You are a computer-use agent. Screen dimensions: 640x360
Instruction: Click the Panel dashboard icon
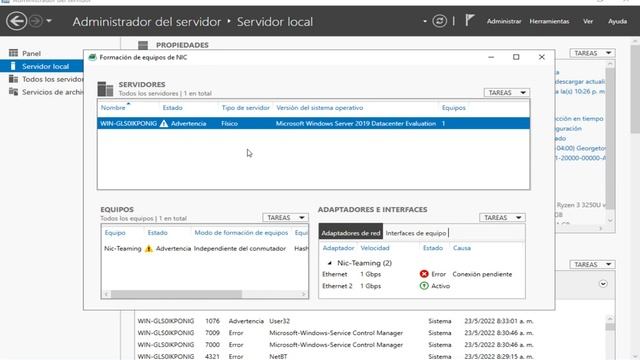(13, 53)
